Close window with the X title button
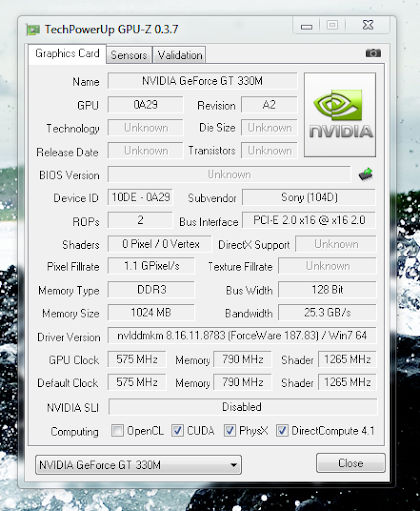The width and height of the screenshot is (420, 511). point(367,25)
